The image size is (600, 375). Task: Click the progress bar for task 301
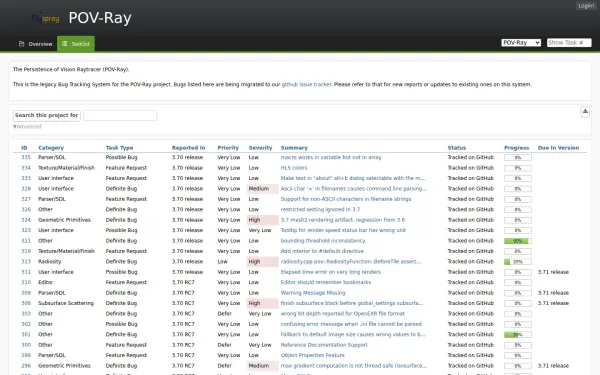517,334
